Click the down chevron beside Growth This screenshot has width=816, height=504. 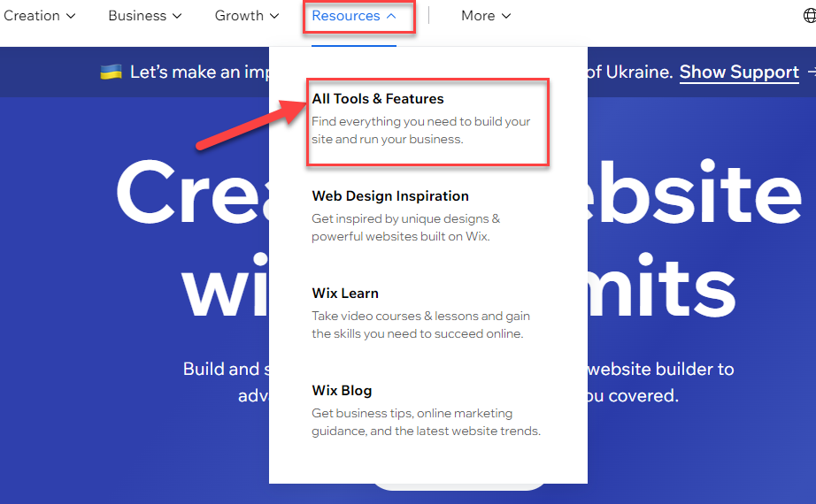tap(274, 16)
